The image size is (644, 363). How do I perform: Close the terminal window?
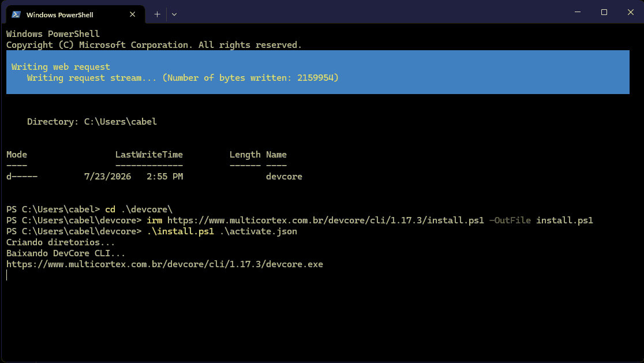631,12
